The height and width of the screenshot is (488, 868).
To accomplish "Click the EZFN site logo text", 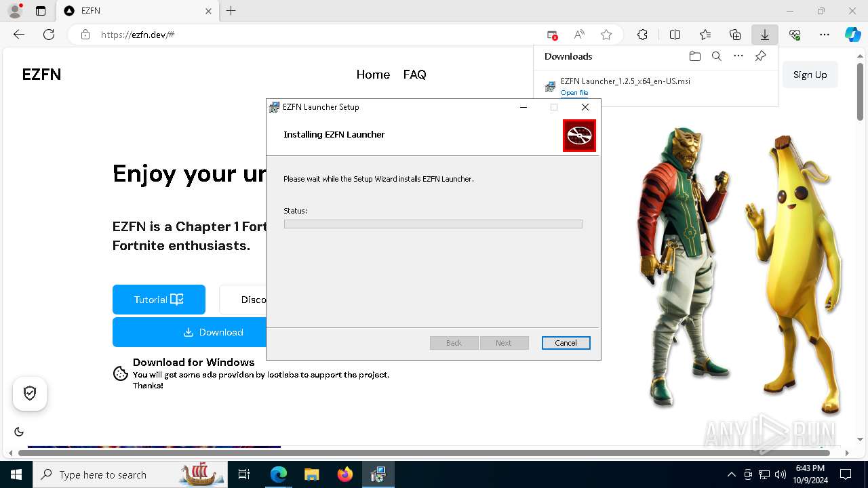I will coord(41,75).
